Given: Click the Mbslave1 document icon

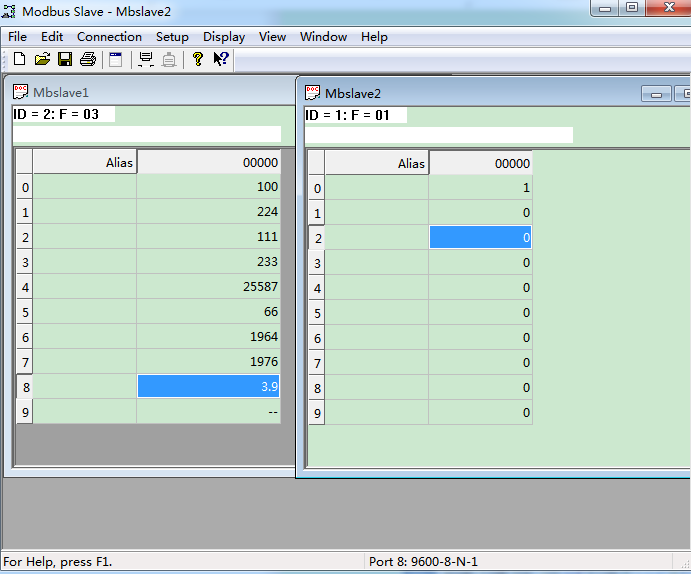Looking at the screenshot, I should 20,92.
